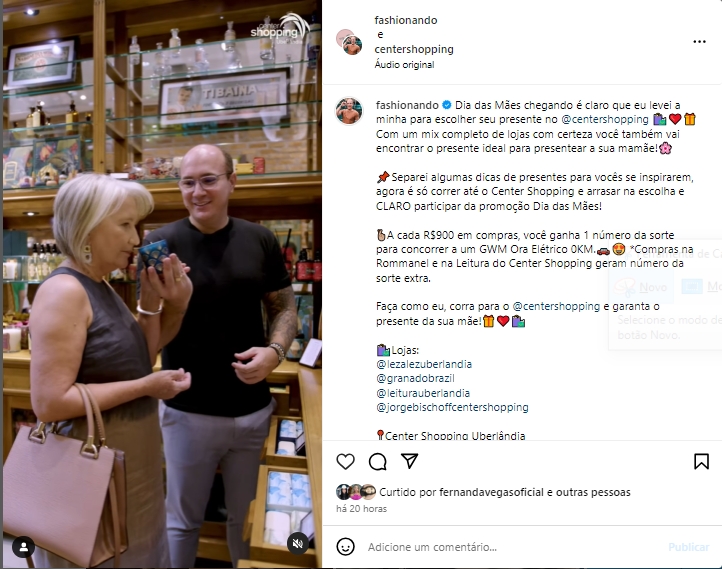Open @lezalezuberlandia store mention

click(x=424, y=364)
